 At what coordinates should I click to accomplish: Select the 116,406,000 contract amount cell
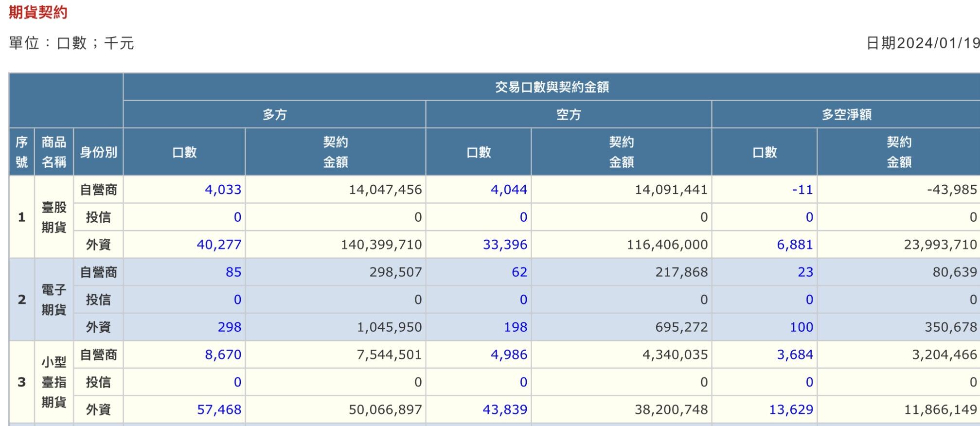tap(622, 245)
